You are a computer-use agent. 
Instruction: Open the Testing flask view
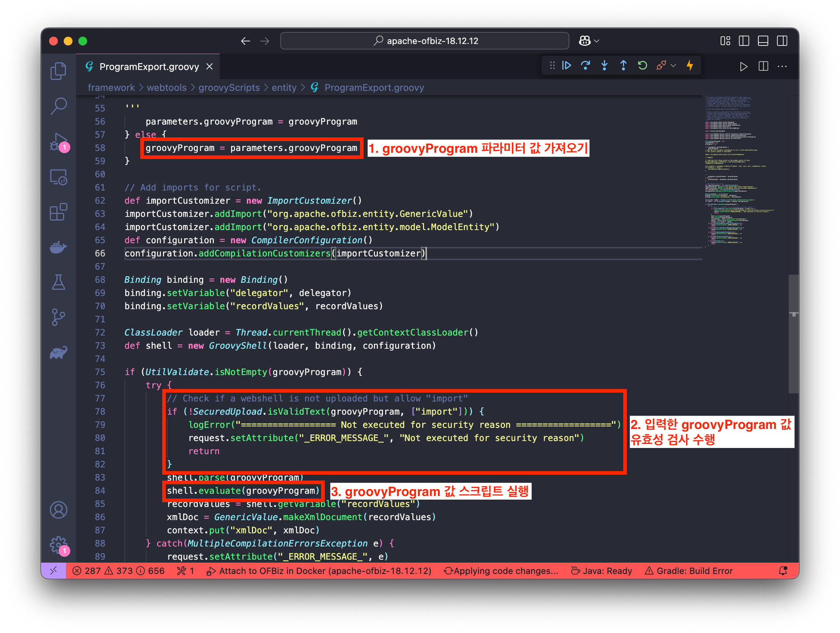[59, 282]
